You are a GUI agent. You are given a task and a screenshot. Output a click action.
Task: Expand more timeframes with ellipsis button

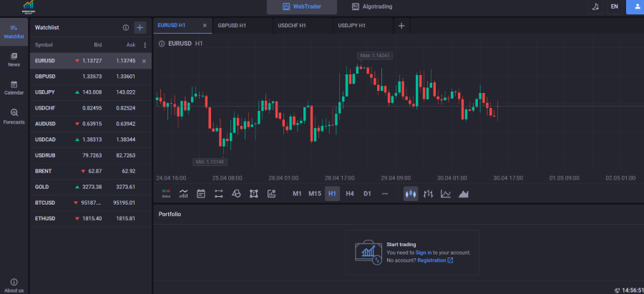tap(385, 193)
